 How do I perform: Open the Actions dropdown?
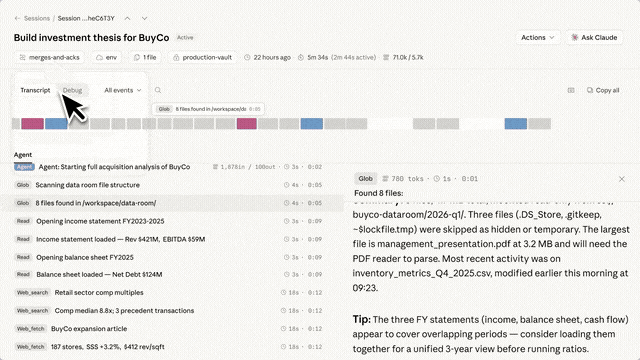click(x=538, y=38)
